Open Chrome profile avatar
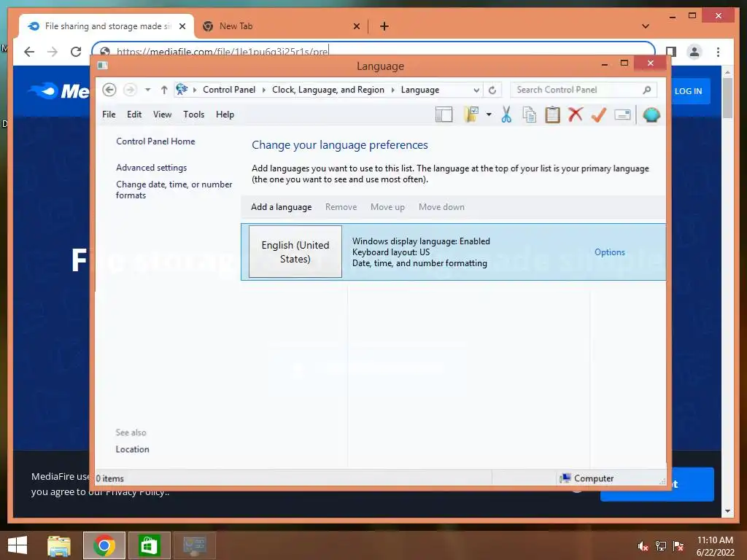 tap(694, 52)
